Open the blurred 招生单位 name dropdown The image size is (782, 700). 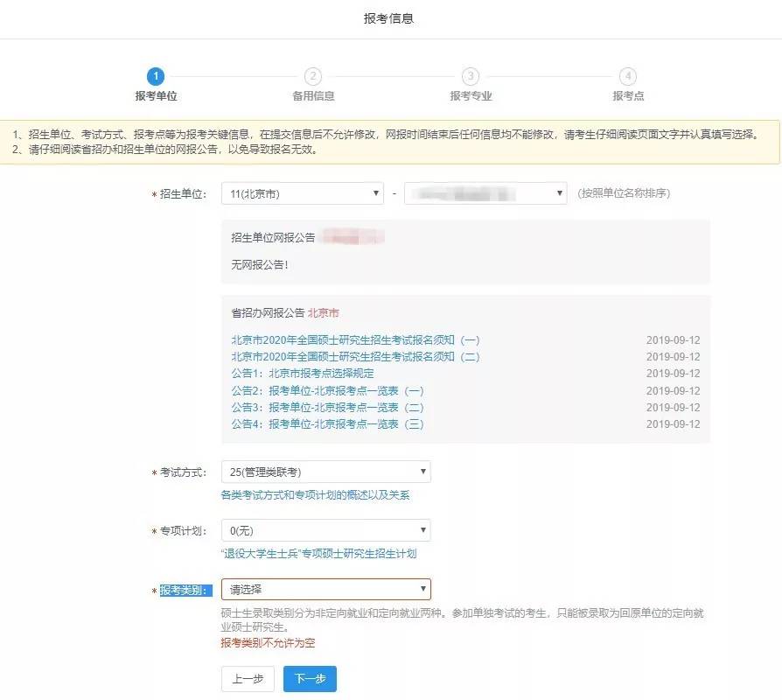(485, 193)
